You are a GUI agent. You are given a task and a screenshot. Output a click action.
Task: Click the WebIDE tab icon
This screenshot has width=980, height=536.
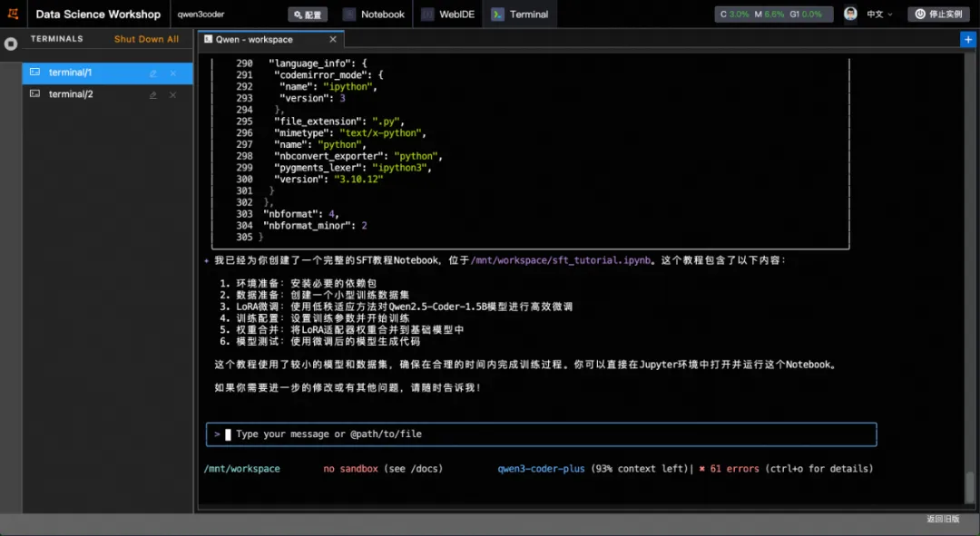point(427,15)
